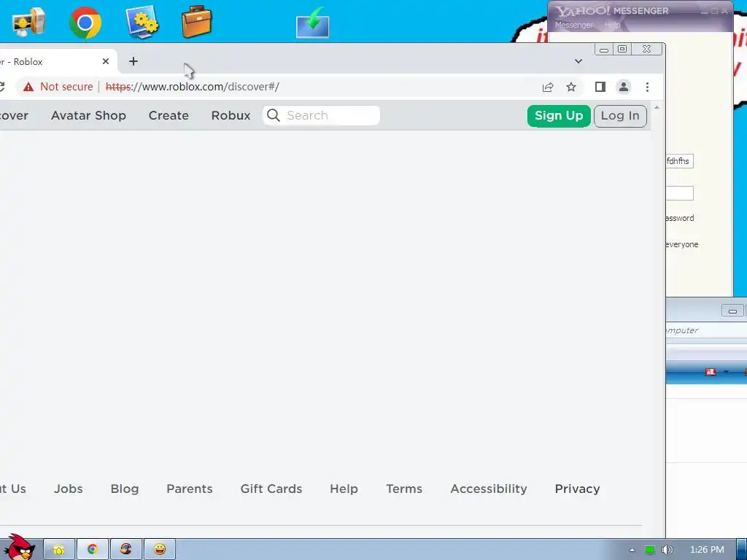Screen dimensions: 747x560
Task: Share this page via share icon
Action: click(548, 87)
